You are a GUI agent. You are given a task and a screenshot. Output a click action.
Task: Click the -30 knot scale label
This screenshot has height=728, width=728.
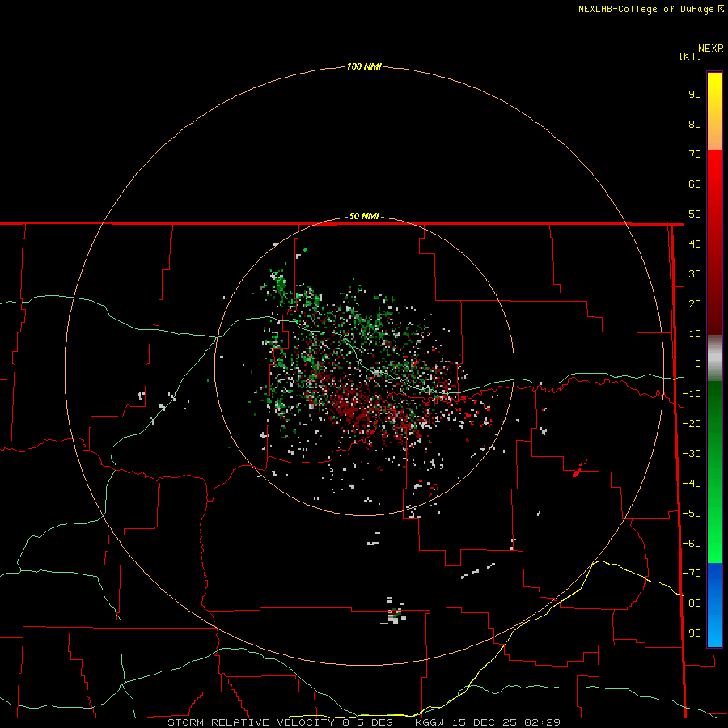[x=692, y=454]
